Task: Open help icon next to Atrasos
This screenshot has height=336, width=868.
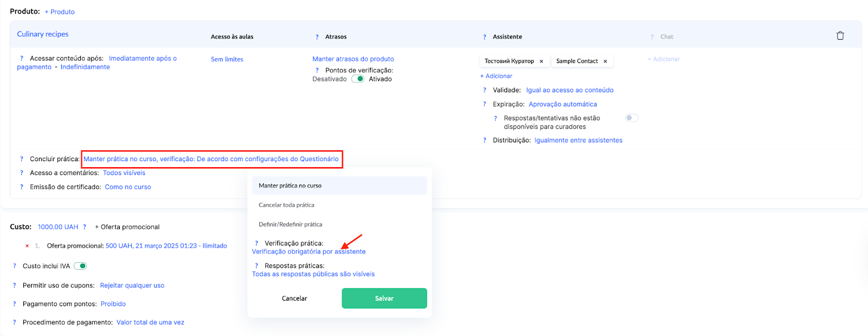Action: coord(317,37)
